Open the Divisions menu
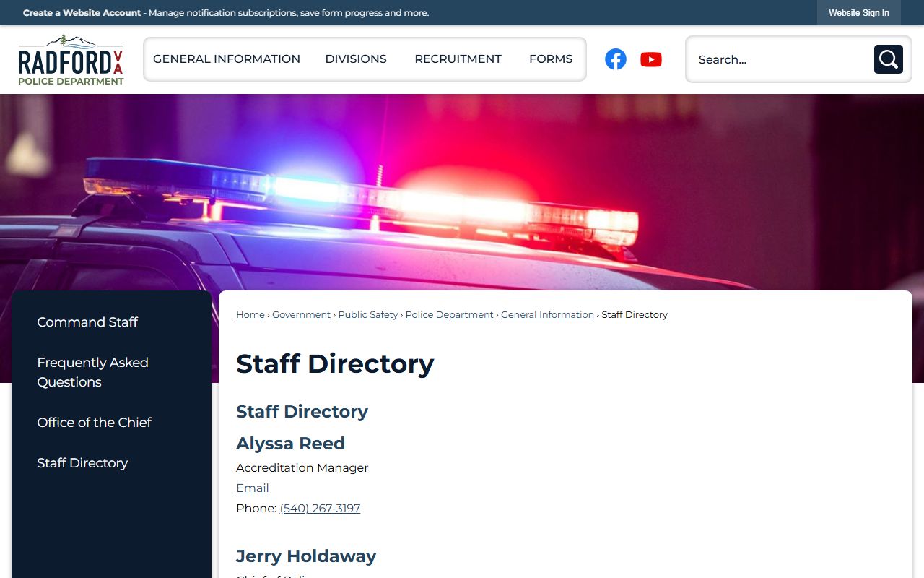Screen dimensions: 924x578 tap(356, 59)
